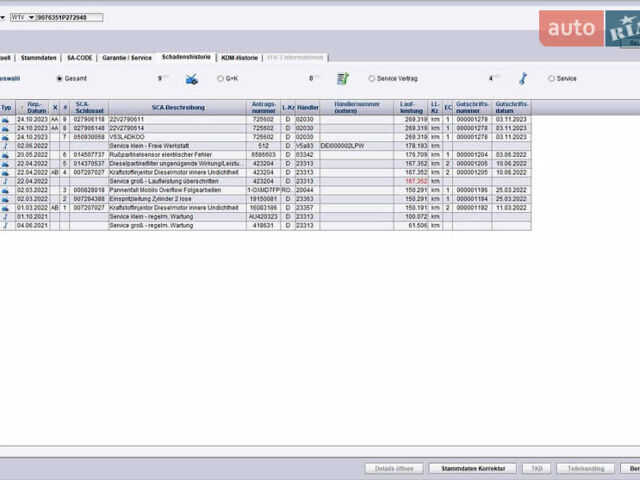Select the cell 'Service klein - Freie Werkstatt'
Viewport: 640px width, 480px height.
point(178,146)
